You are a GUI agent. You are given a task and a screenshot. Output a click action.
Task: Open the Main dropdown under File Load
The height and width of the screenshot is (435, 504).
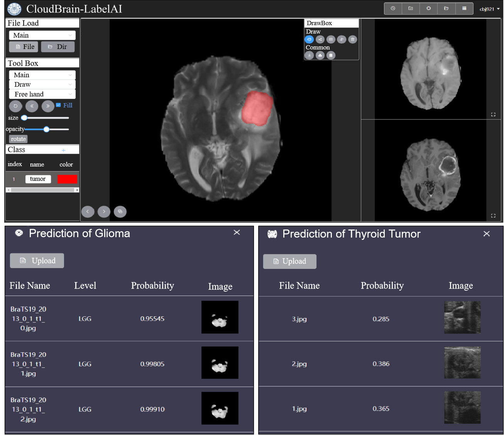tap(42, 35)
